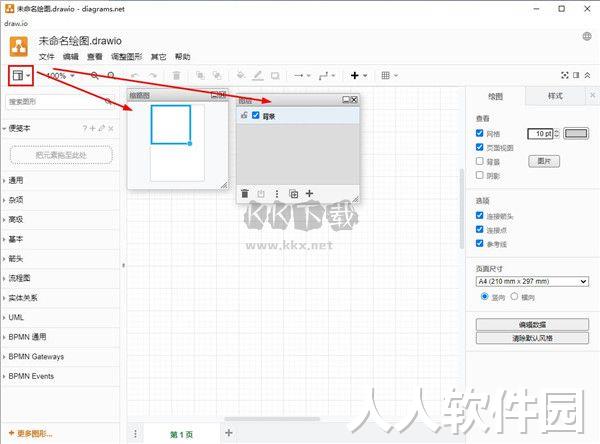The image size is (600, 444).
Task: Click the 清除默认风格 button
Action: tap(532, 338)
